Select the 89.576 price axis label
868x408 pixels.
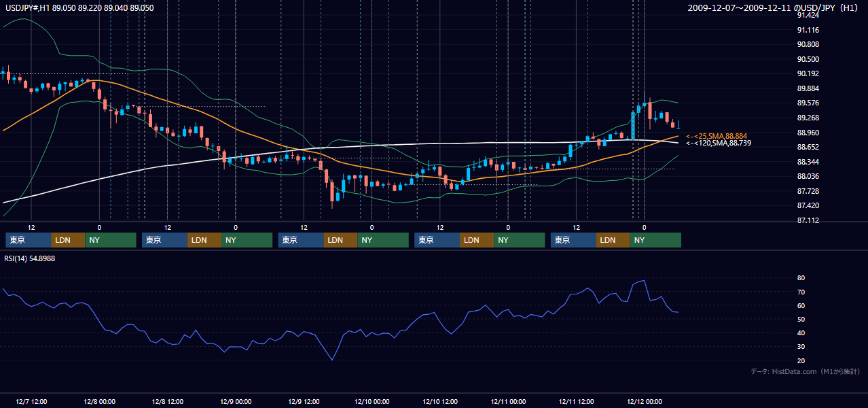coord(809,103)
